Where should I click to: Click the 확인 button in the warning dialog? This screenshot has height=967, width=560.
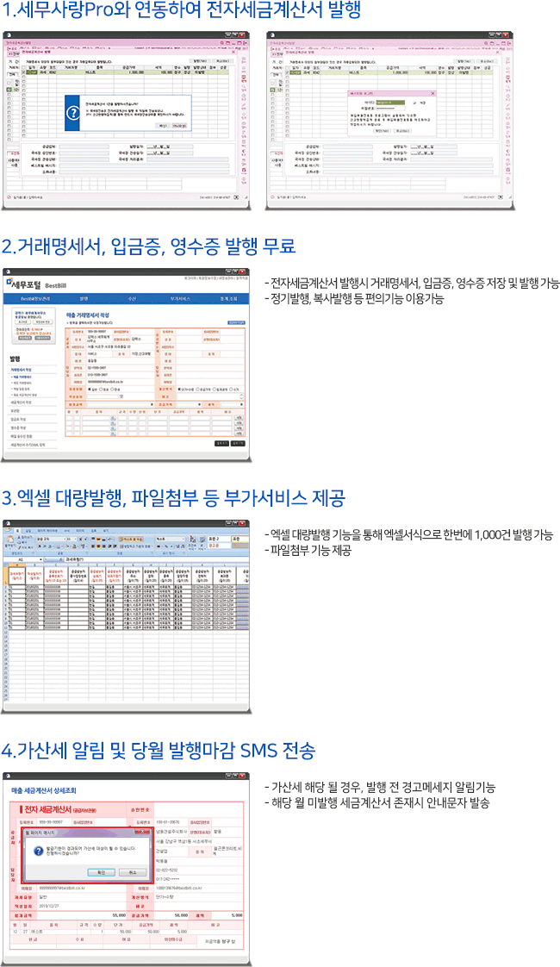[x=100, y=872]
